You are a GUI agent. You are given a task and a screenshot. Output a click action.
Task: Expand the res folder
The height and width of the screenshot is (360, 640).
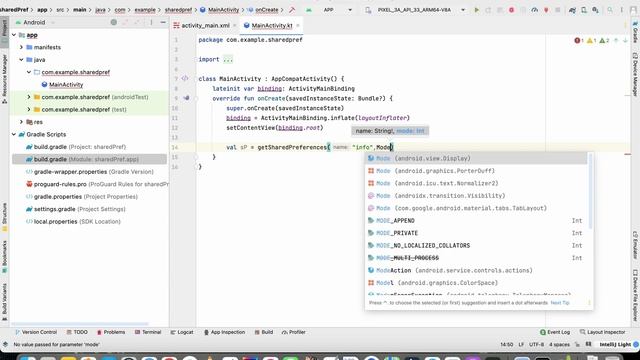pos(21,122)
